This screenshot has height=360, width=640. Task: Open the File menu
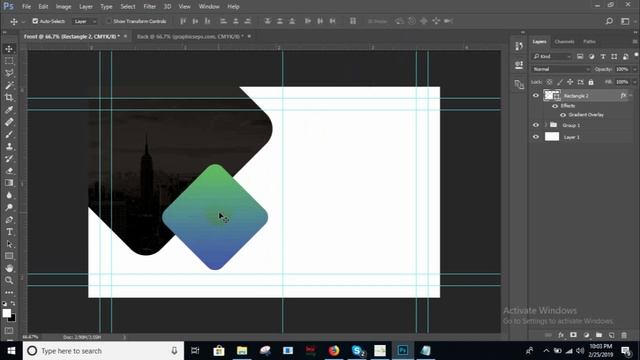(x=27, y=7)
